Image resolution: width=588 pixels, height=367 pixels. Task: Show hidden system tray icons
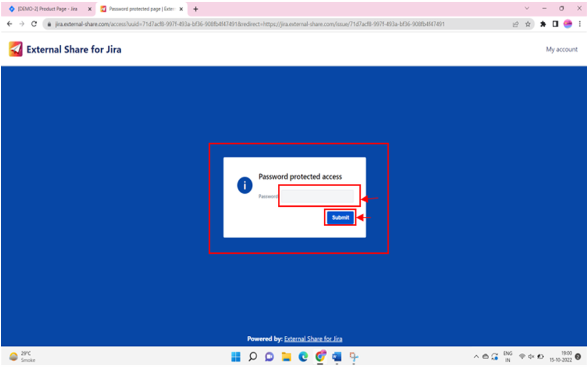pos(476,356)
